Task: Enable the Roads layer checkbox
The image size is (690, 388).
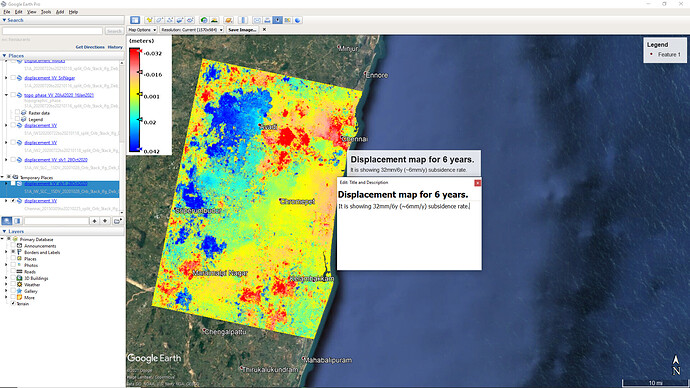Action: click(x=13, y=272)
